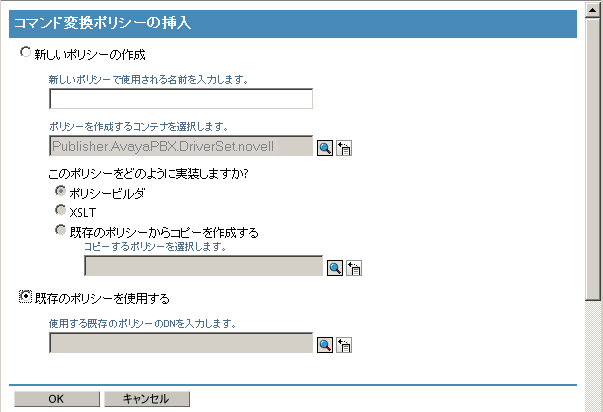This screenshot has width=603, height=412.
Task: Click the Publisher.AvayaPBX.DriverSet.novell container field
Action: click(180, 147)
